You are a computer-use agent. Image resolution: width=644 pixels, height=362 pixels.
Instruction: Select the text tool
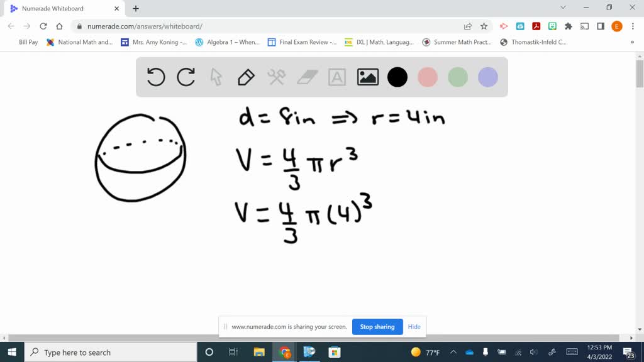[x=337, y=77]
